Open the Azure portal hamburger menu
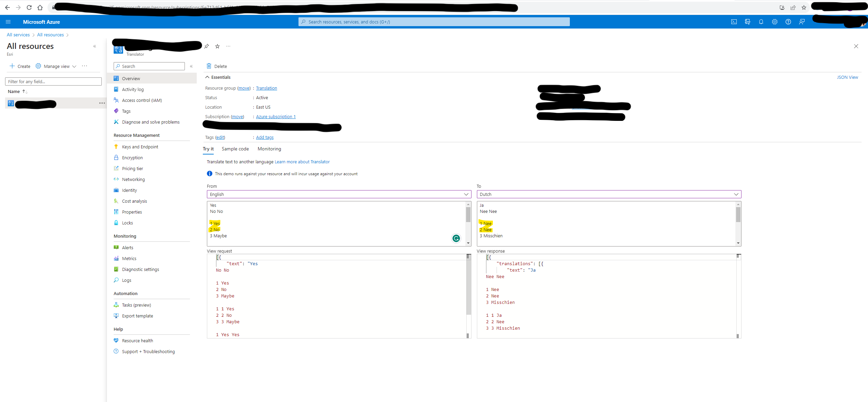 tap(8, 22)
